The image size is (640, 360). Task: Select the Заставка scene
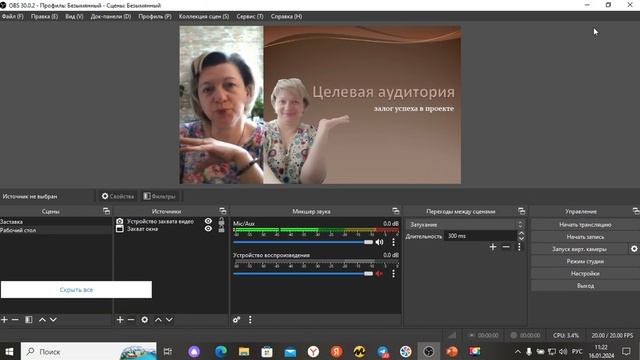point(56,222)
